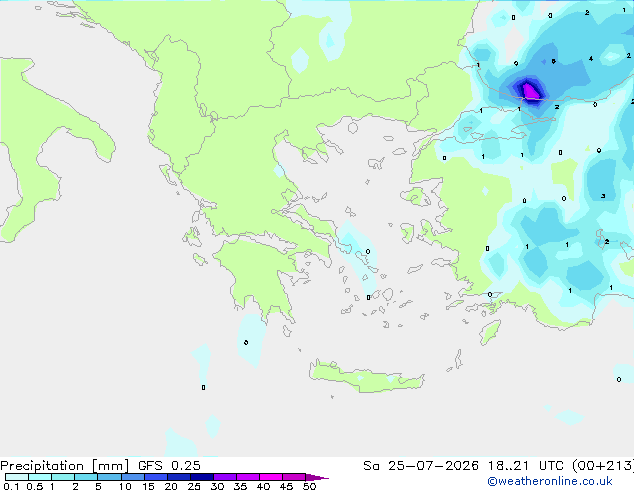Click the island of Crete on the map
The width and height of the screenshot is (634, 490).
[366, 376]
